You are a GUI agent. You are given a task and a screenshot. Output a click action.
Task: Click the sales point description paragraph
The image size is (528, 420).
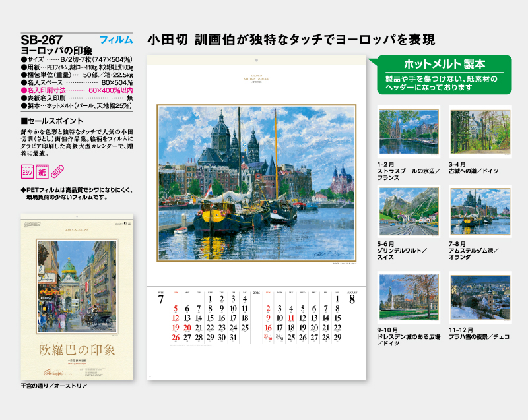(77, 142)
